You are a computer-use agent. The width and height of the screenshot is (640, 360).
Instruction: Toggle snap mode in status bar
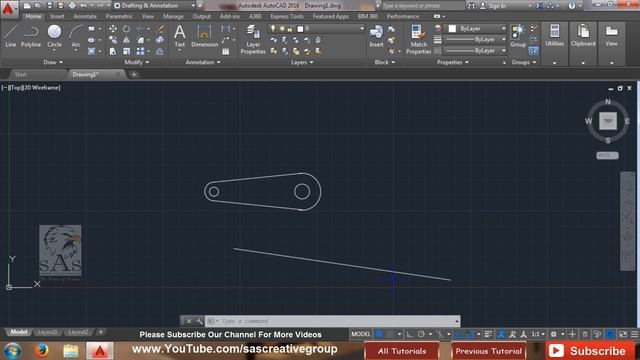click(391, 334)
